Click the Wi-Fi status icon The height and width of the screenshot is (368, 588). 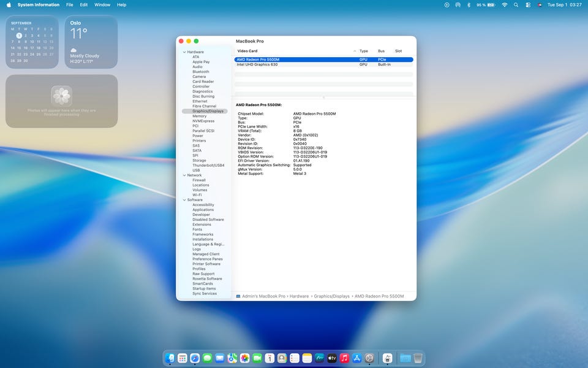point(504,5)
